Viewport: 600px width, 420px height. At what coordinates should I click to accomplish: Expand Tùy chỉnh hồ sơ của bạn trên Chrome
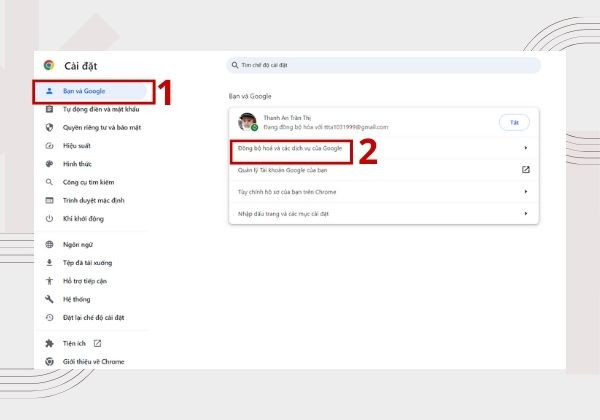pyautogui.click(x=383, y=192)
